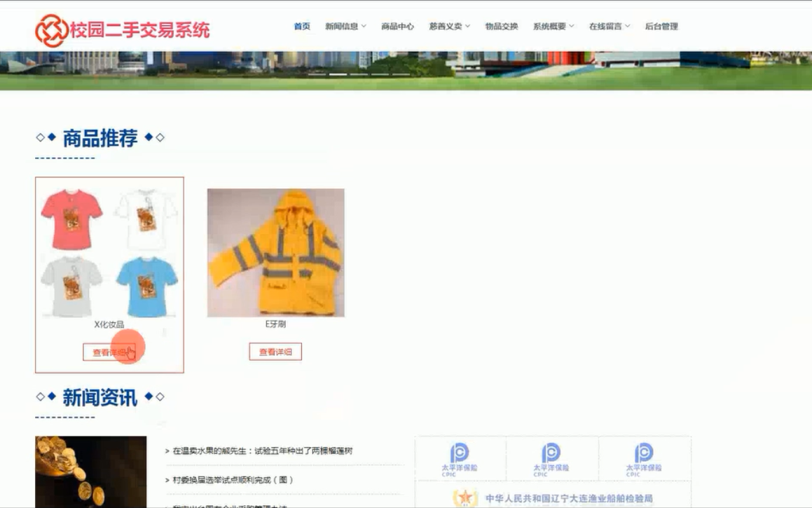
Task: Click the X化妆品 product name
Action: pyautogui.click(x=109, y=324)
